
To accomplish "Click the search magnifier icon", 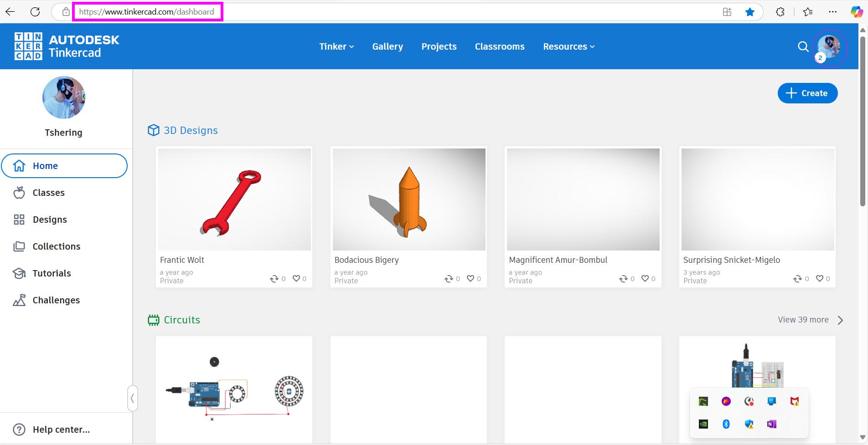I will [803, 46].
